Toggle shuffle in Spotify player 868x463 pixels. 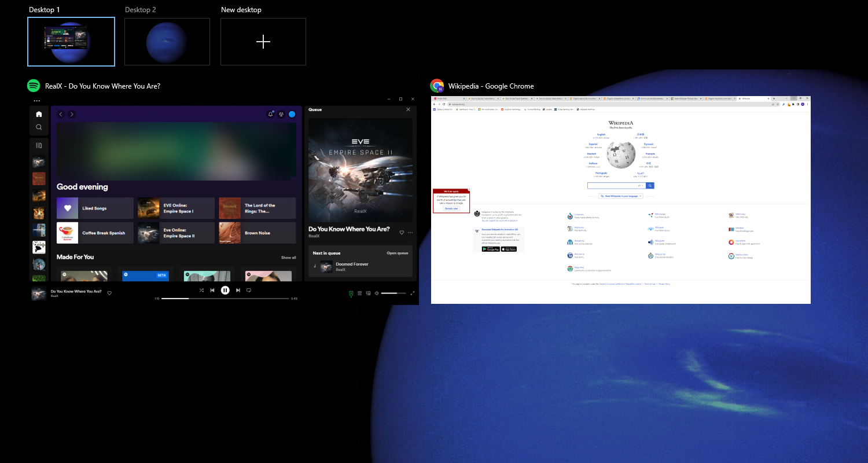[201, 290]
